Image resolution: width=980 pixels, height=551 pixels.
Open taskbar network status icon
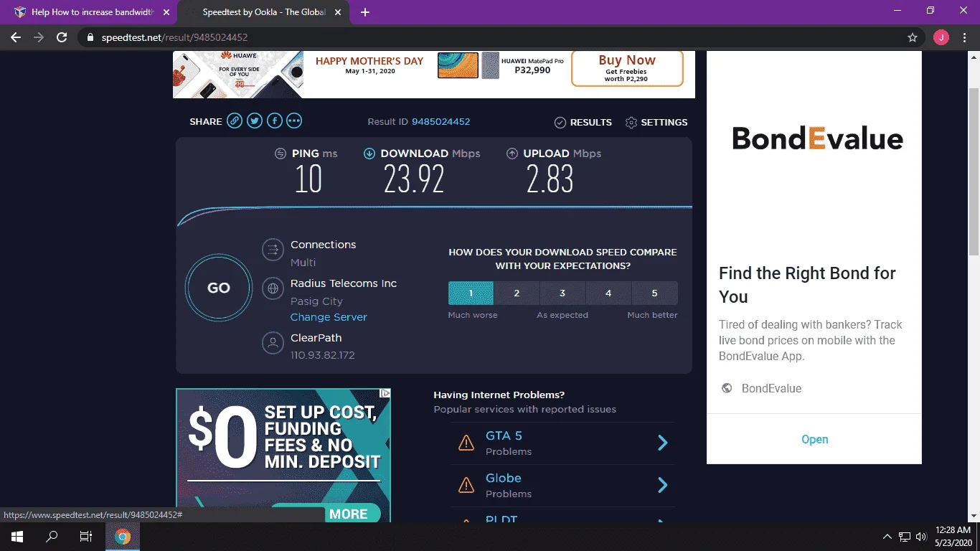pyautogui.click(x=905, y=537)
